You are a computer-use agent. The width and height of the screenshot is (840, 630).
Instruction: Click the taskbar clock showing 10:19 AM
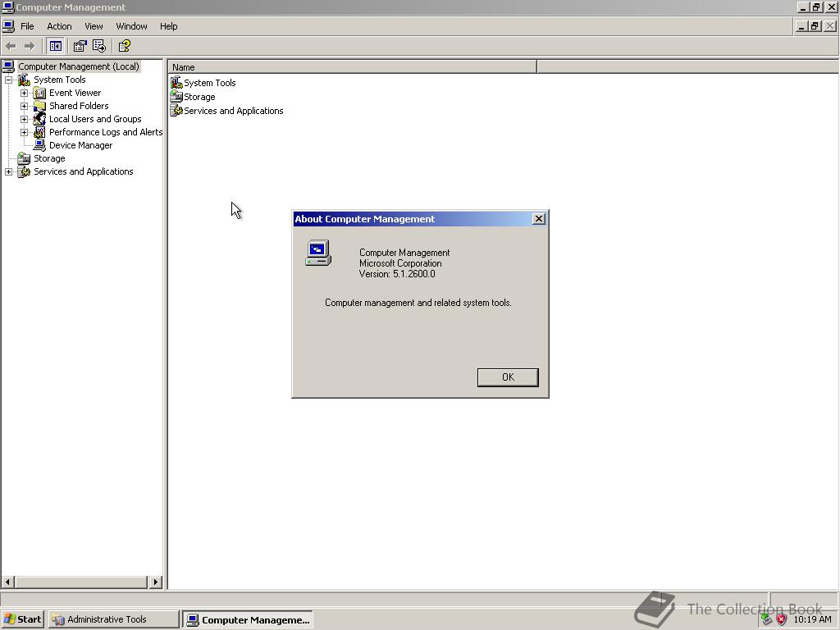pyautogui.click(x=812, y=619)
